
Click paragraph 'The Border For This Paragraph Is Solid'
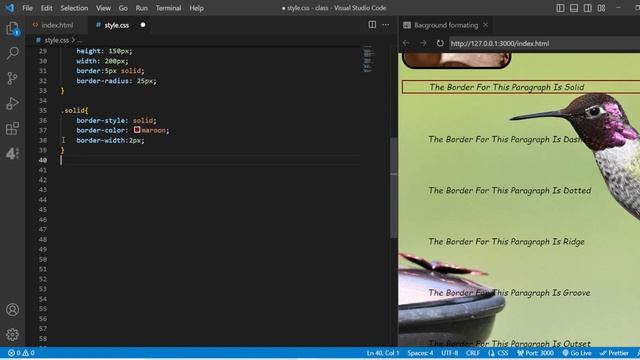pyautogui.click(x=507, y=87)
